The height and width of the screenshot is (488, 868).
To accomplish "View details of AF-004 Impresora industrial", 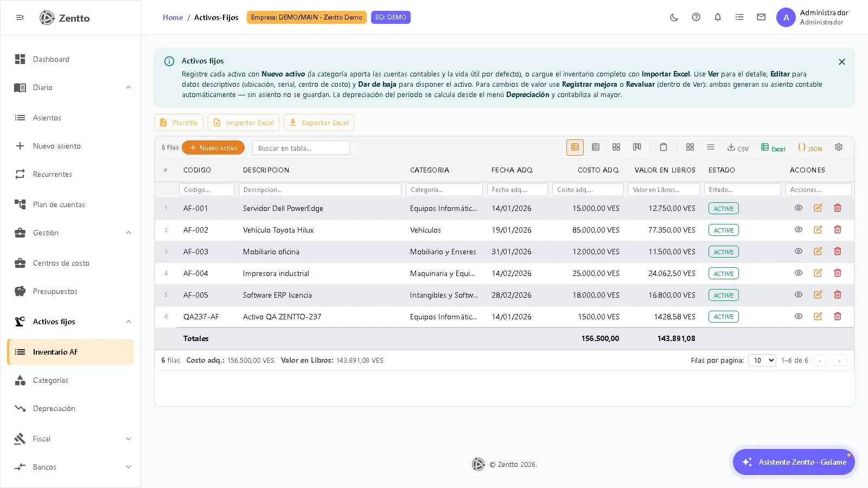I will point(799,273).
